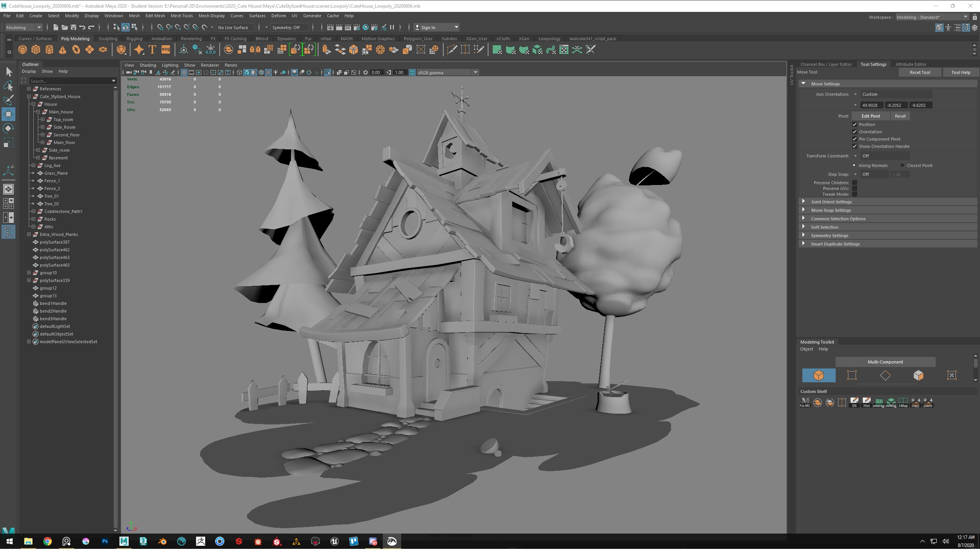Click the Redo arrow icon
The image size is (980, 555).
click(91, 27)
